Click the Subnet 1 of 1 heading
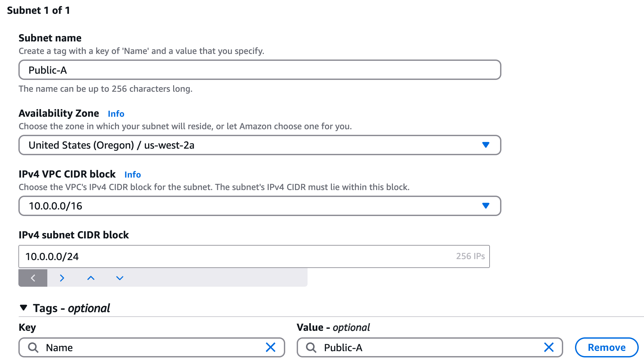 tap(38, 10)
